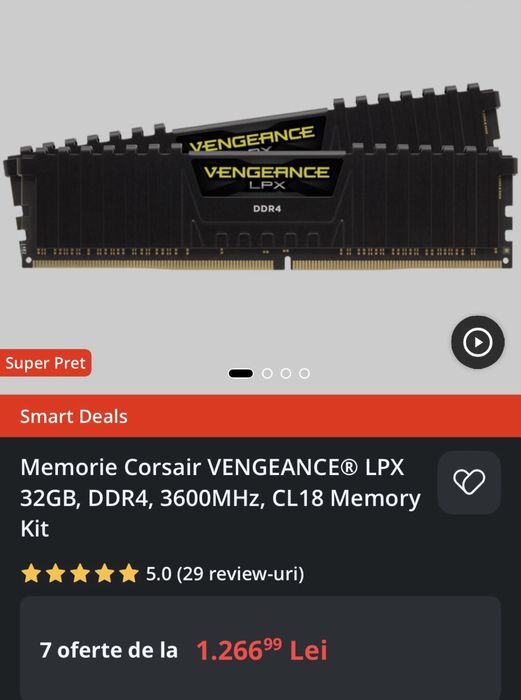Click the first yellow rating star
Image resolution: width=521 pixels, height=700 pixels.
31,573
